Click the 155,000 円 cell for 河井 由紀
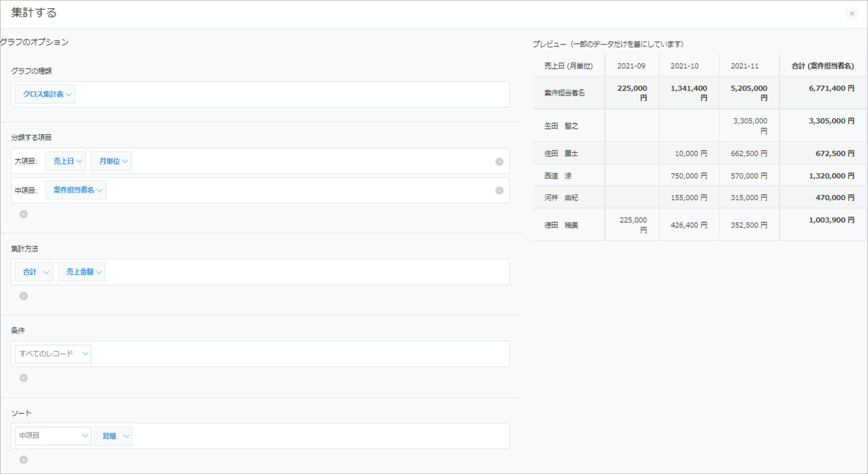Screen dimensions: 868x474 [x=689, y=197]
